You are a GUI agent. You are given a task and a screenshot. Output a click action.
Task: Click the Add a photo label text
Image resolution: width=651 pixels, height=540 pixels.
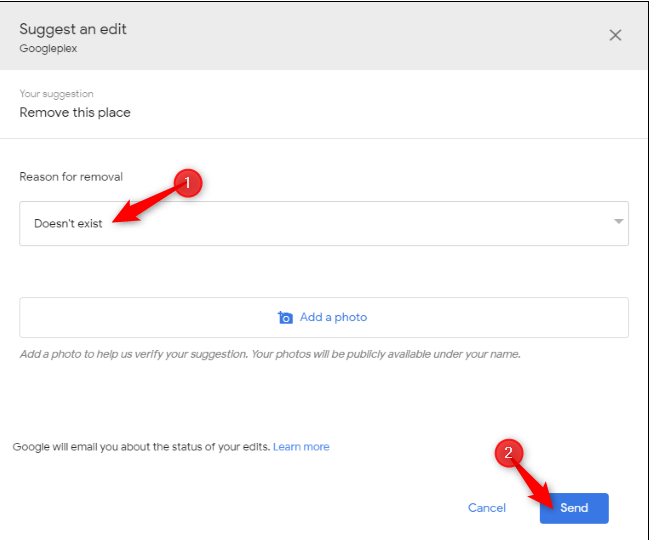(x=333, y=318)
